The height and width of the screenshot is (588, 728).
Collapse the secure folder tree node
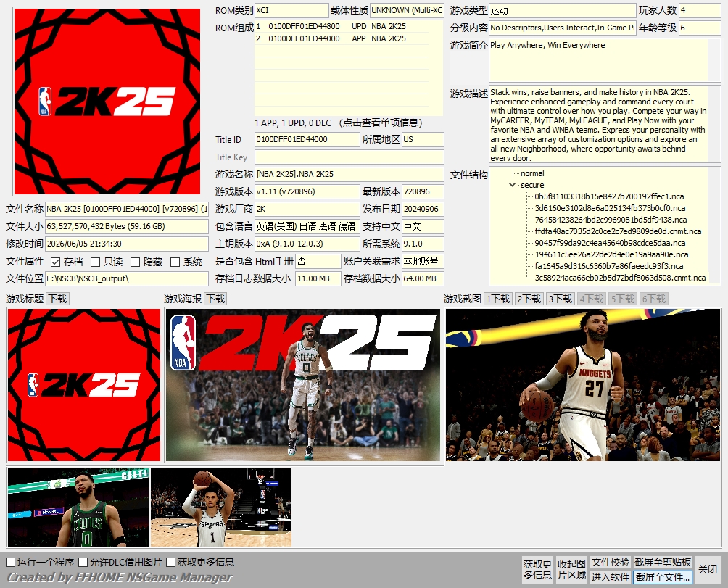[512, 185]
